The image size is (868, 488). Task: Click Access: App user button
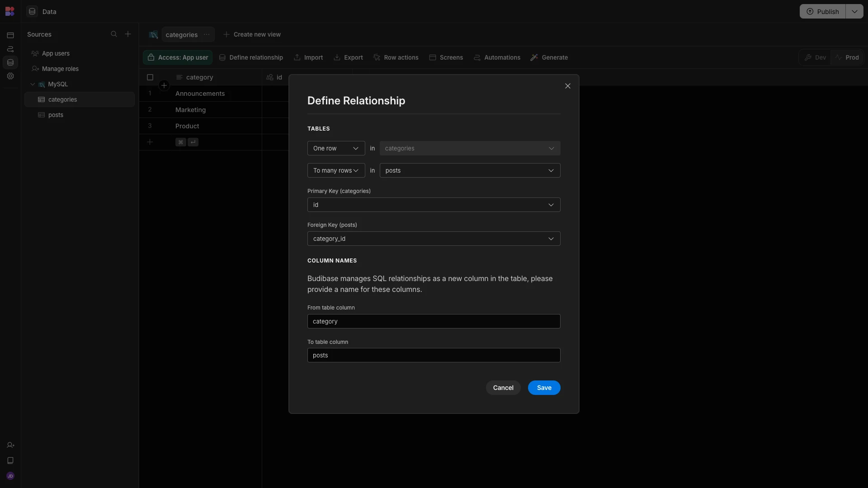[178, 57]
